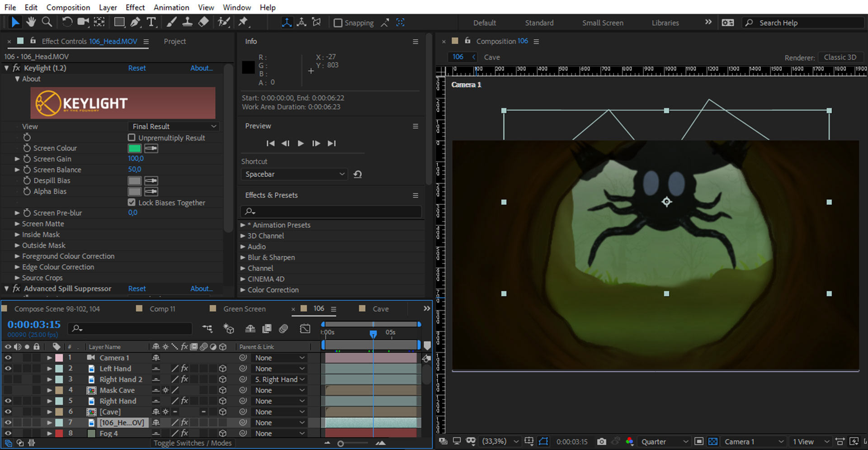Toggle region of interest button
Viewport: 868px width, 450px height.
click(699, 441)
